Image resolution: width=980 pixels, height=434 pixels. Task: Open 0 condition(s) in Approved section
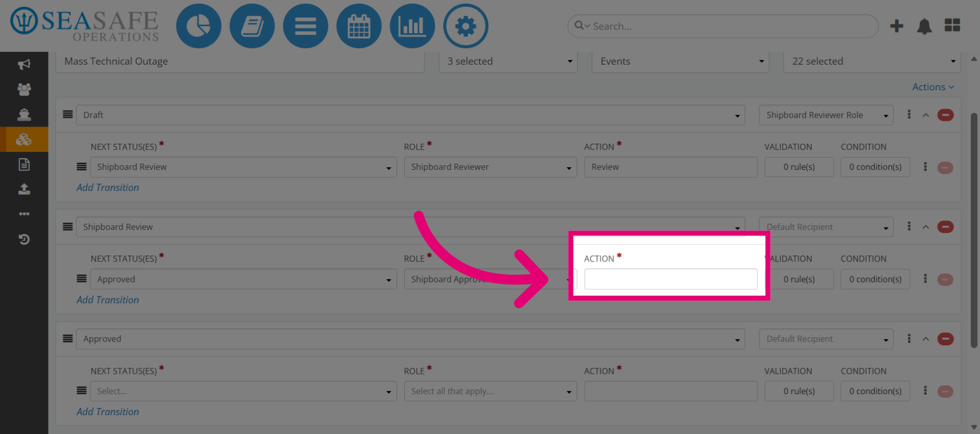click(x=875, y=391)
